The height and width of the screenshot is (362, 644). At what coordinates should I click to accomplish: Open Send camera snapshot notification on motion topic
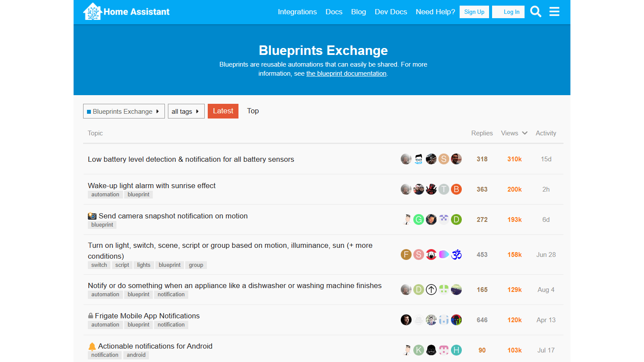(x=173, y=216)
